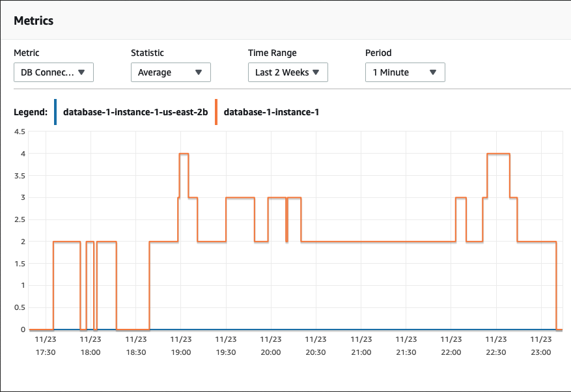Click the arrow icon in the Statistic dropdown
The width and height of the screenshot is (571, 392).
199,72
